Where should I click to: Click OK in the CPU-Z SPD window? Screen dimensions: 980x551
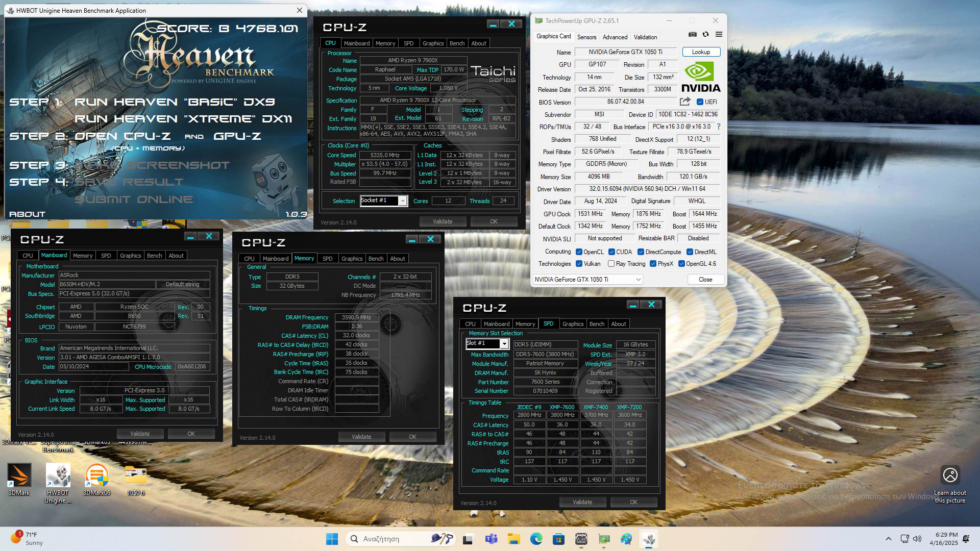(x=633, y=502)
